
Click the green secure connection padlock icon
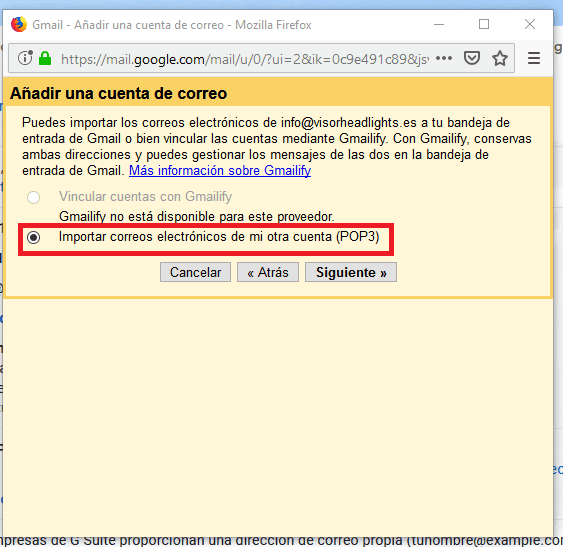[45, 58]
